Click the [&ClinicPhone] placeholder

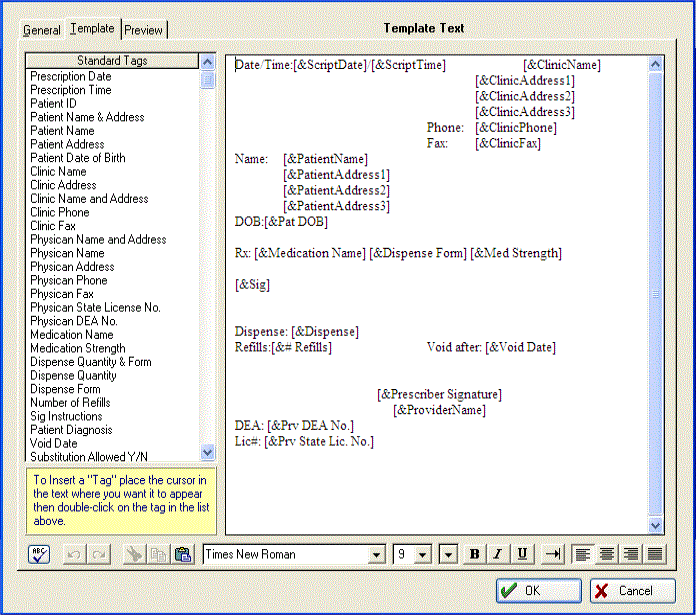tap(516, 128)
